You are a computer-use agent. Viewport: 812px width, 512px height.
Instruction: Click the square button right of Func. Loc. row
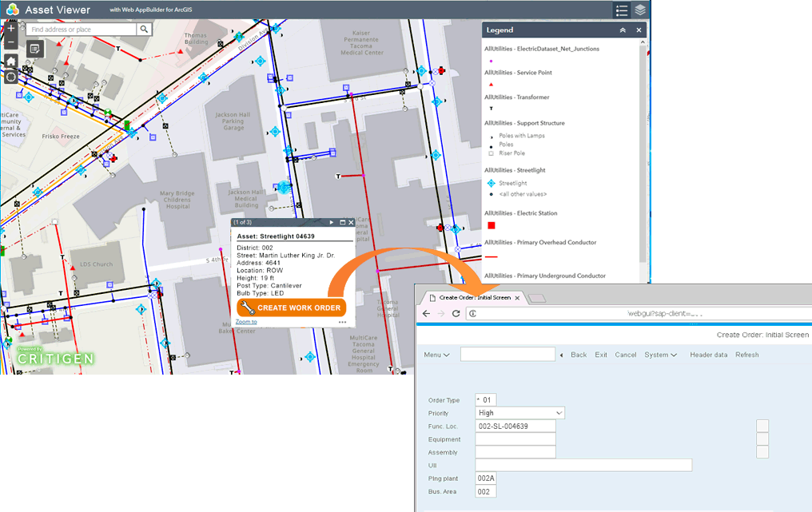(x=762, y=426)
